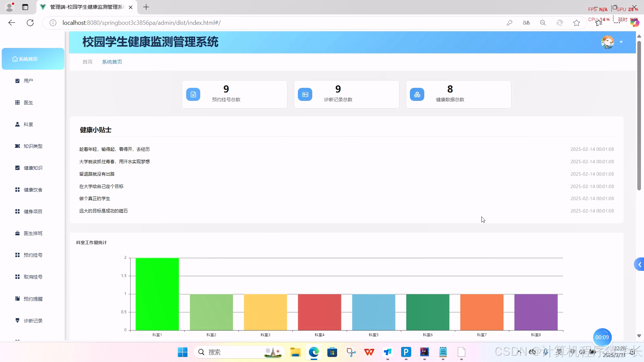Switch to the 系统首页 breadcrumb tab
This screenshot has width=644, height=362.
pos(112,62)
